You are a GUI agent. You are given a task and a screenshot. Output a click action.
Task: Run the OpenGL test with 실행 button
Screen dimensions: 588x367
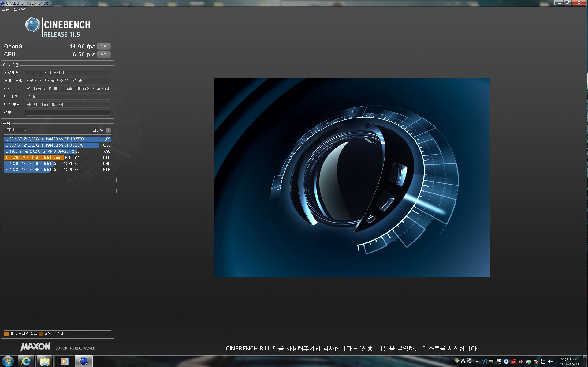tap(104, 47)
